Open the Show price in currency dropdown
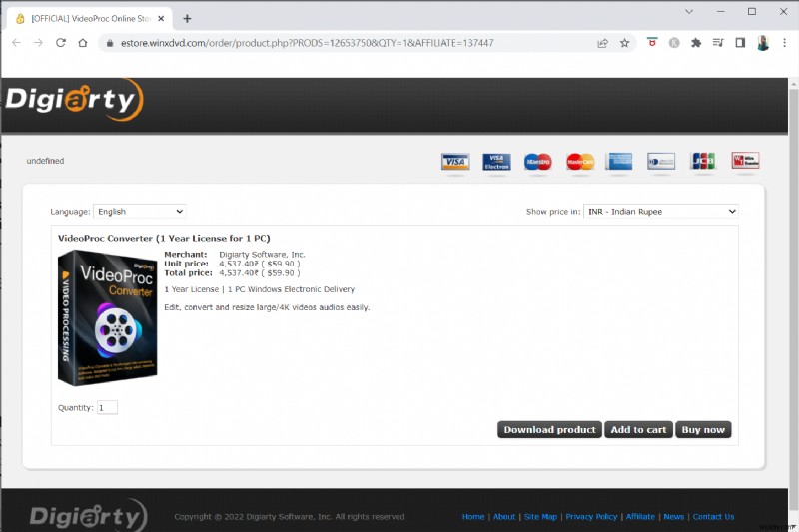 coord(661,212)
